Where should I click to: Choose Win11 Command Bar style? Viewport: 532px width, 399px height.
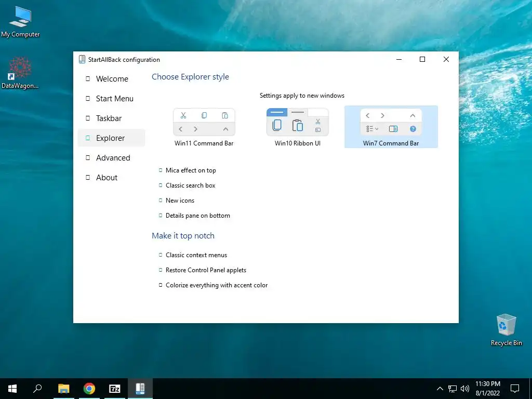tap(204, 127)
